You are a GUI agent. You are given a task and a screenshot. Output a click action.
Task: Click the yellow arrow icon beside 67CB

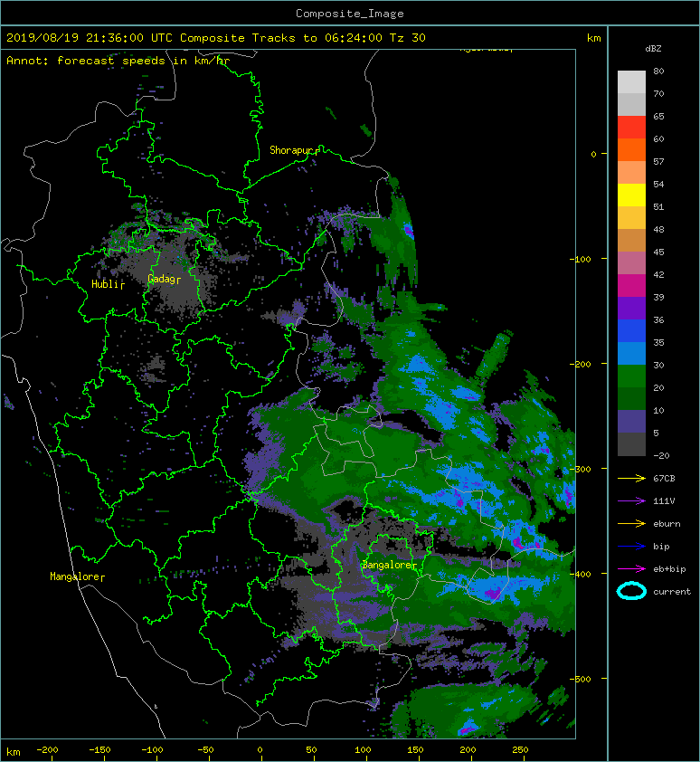(631, 479)
